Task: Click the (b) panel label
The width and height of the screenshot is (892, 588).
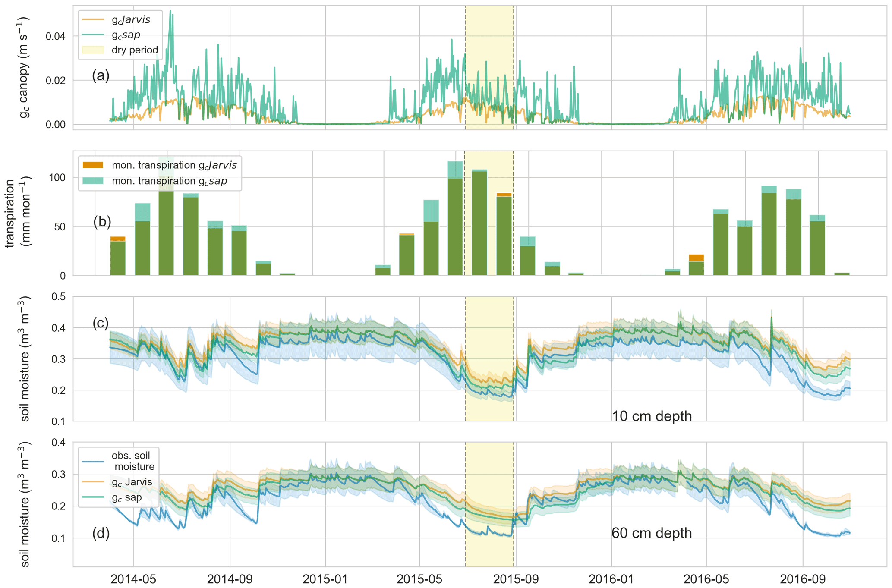Action: tap(102, 221)
